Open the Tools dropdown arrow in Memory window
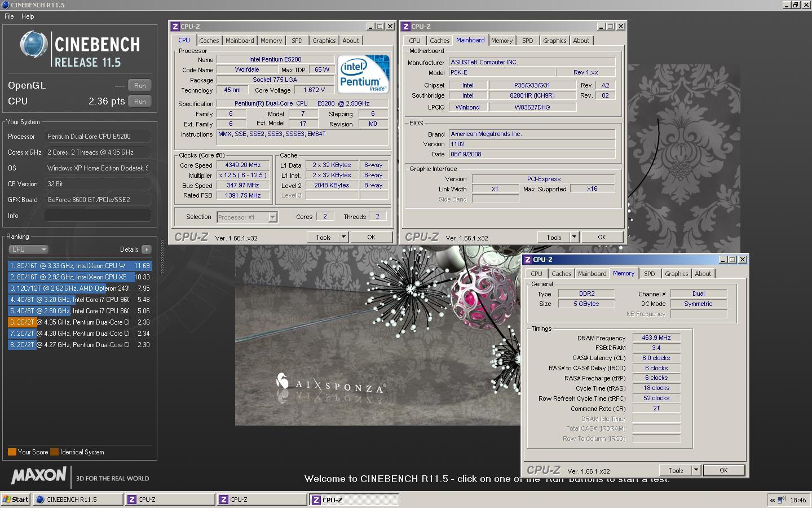Screen dimensions: 812x508 click(696, 470)
